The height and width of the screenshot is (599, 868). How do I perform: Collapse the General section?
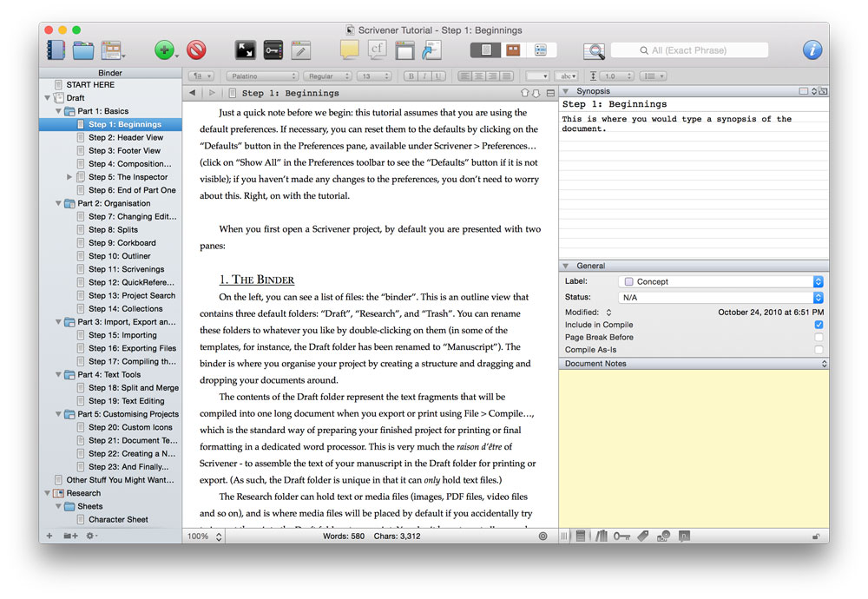pos(566,266)
